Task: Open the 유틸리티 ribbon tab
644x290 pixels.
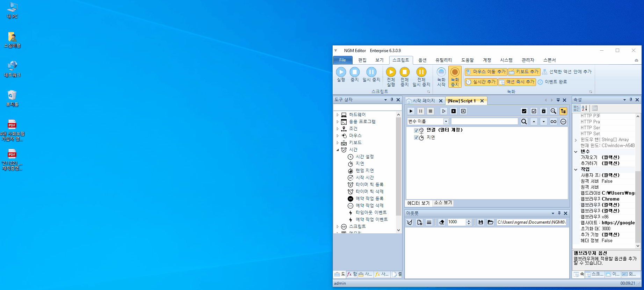Action: point(444,60)
